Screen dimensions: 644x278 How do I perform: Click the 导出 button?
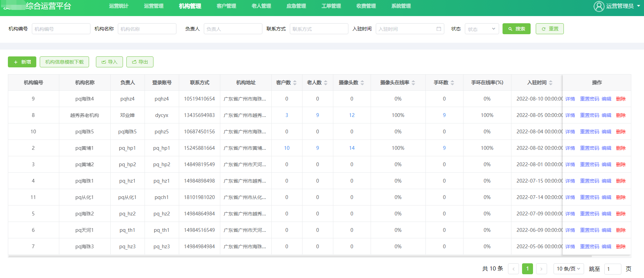pyautogui.click(x=140, y=62)
